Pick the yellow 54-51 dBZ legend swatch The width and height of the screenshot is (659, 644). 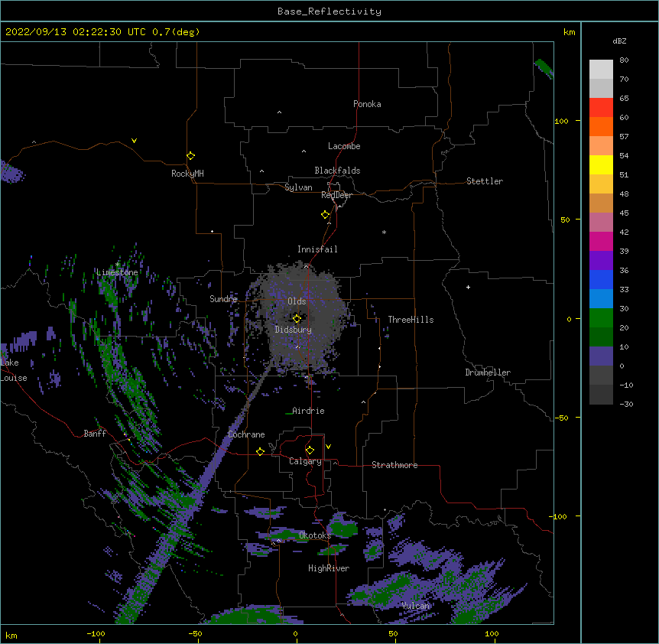601,164
